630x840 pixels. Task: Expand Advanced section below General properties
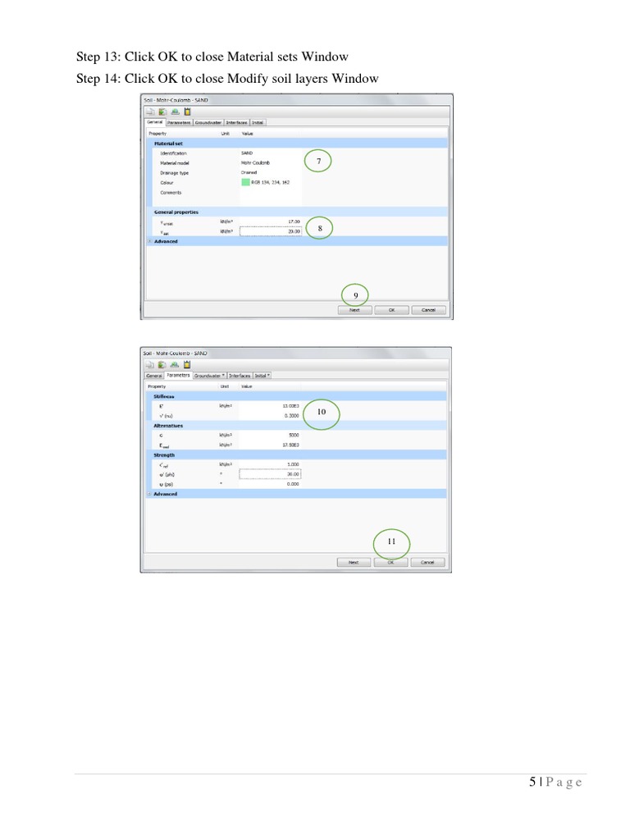pyautogui.click(x=151, y=242)
